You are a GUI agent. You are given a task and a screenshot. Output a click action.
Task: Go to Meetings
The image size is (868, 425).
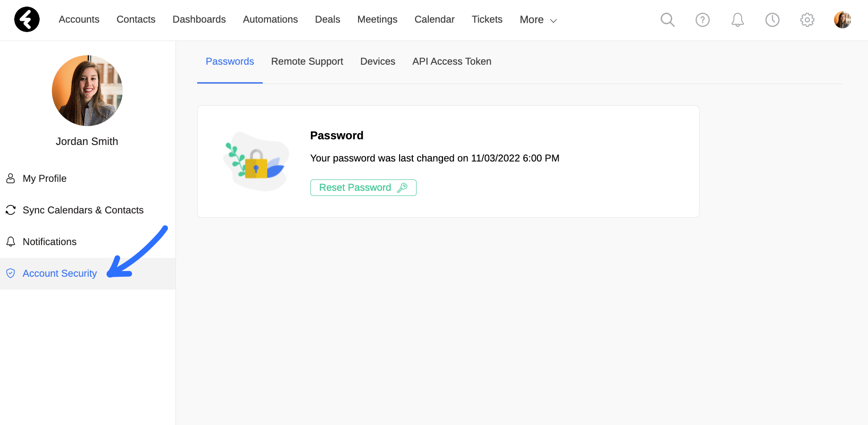[377, 19]
